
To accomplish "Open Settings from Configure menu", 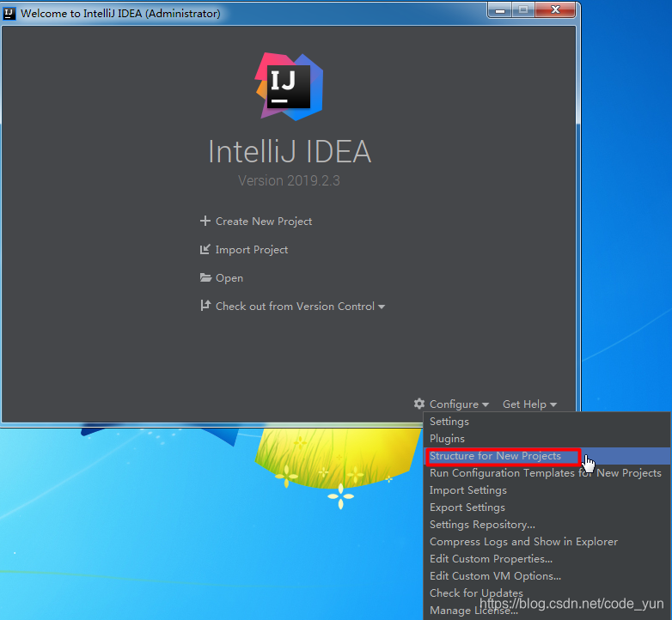I will coord(547,422).
